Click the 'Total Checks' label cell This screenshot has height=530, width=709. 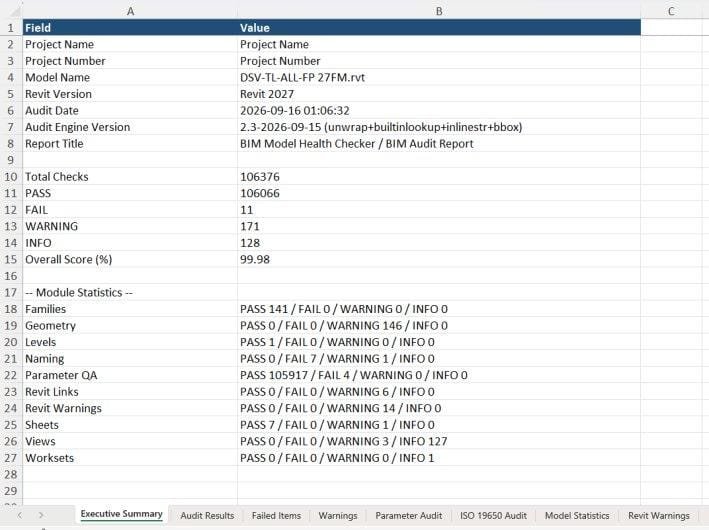130,177
